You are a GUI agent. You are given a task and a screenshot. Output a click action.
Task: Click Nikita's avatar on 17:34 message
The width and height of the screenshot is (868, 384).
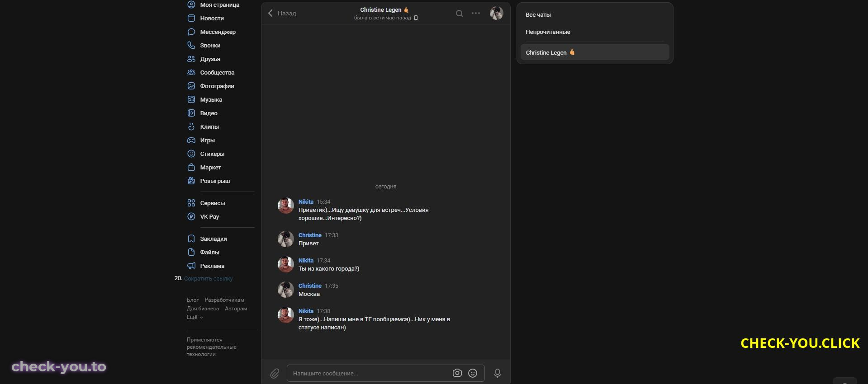click(x=286, y=264)
